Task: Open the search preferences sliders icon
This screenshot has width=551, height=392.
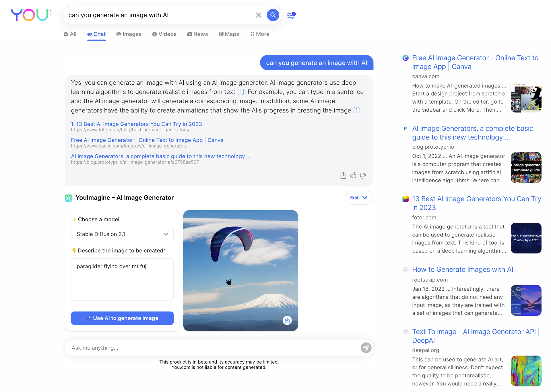Action: pyautogui.click(x=291, y=15)
